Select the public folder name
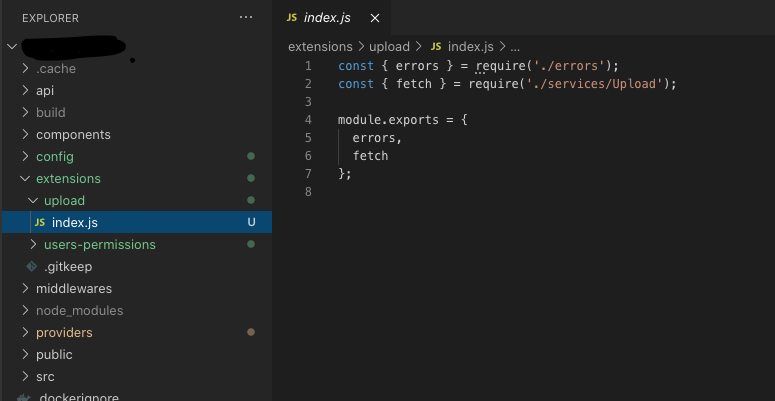The image size is (775, 401). pyautogui.click(x=54, y=355)
